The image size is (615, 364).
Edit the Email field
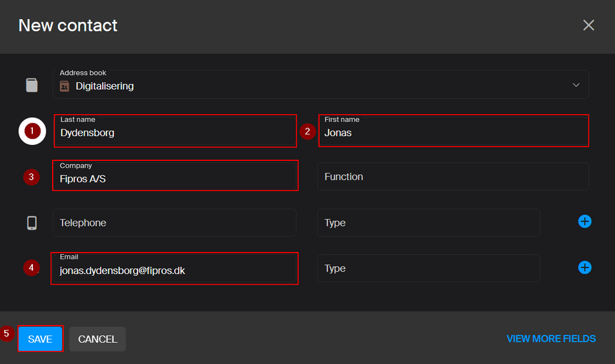(x=175, y=270)
